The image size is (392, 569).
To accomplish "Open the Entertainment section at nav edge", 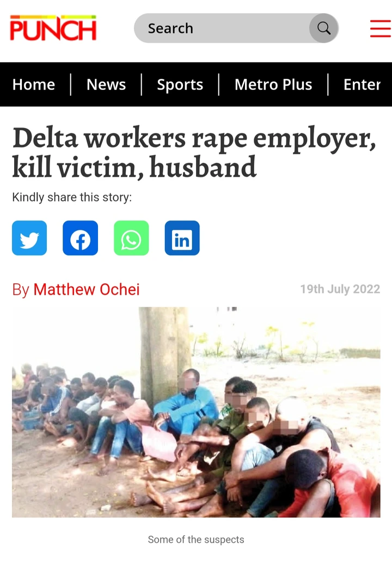I will point(362,84).
